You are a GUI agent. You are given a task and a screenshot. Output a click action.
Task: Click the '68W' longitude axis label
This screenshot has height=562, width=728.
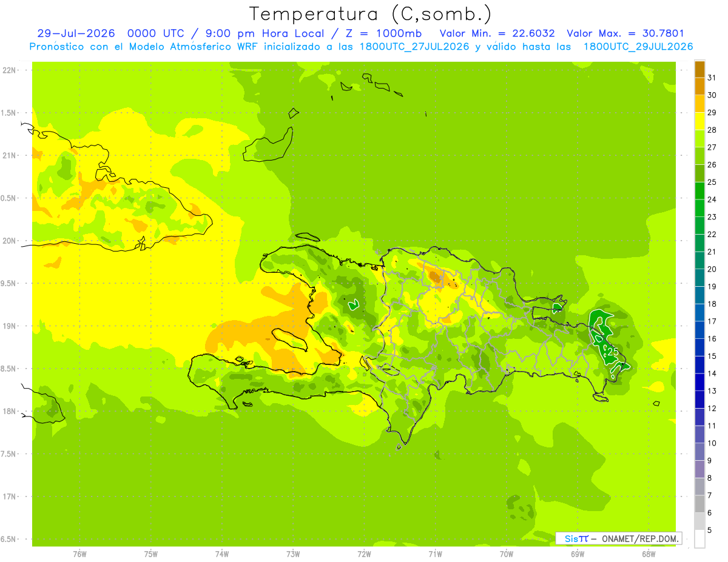point(649,554)
